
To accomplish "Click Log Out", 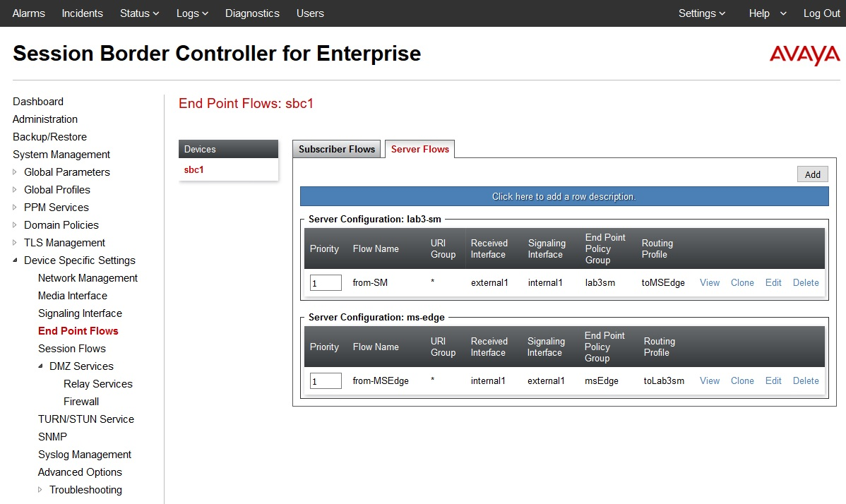I will 821,13.
